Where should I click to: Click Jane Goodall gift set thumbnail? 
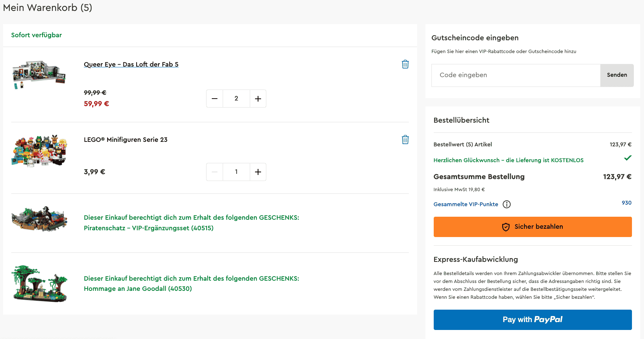coord(39,284)
